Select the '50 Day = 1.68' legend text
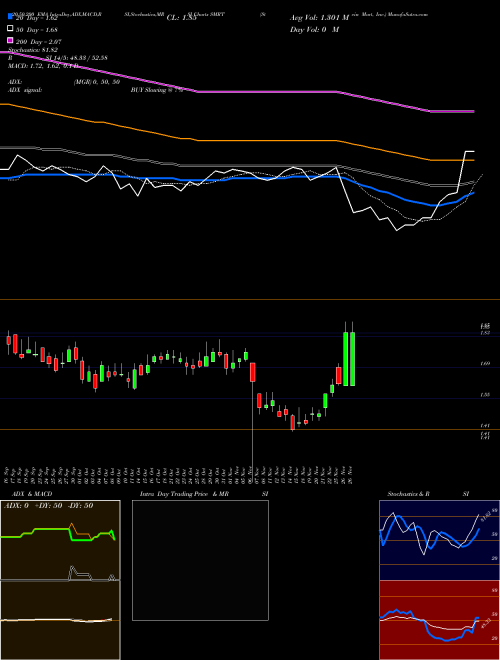 [x=37, y=30]
